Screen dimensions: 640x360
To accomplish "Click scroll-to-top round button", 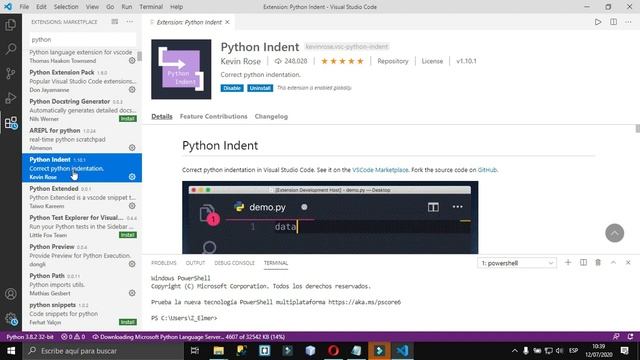I will (614, 233).
